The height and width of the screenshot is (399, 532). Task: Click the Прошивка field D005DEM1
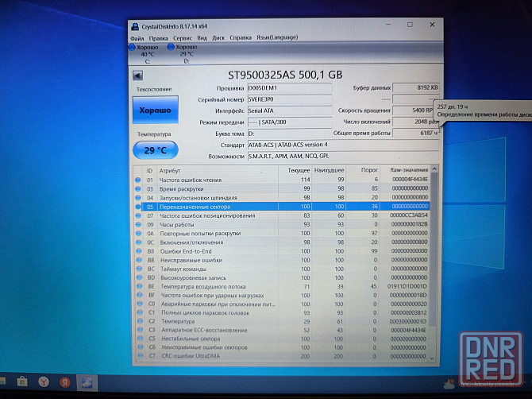pyautogui.click(x=290, y=88)
